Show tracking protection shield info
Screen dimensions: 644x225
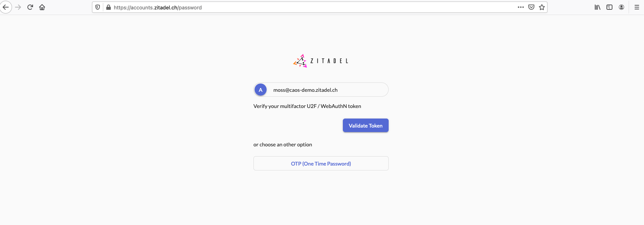[x=98, y=7]
